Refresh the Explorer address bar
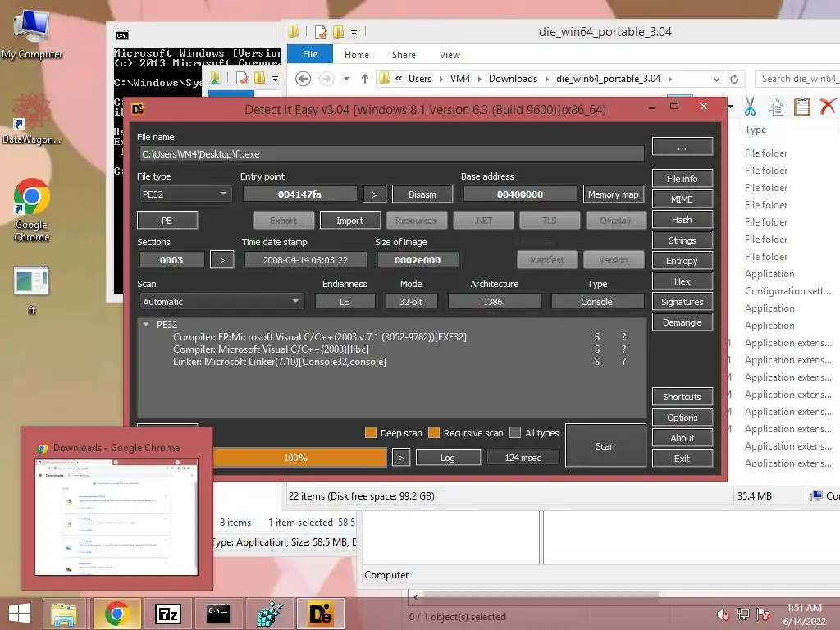 coord(734,79)
